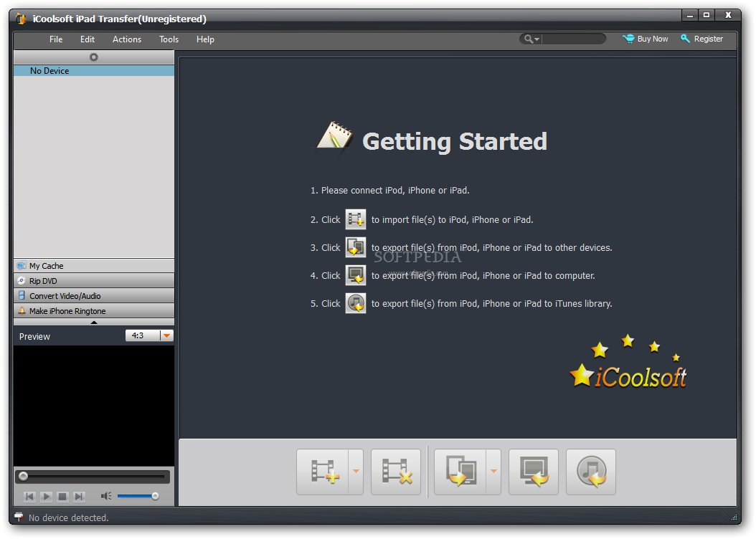
Task: Click the play button in preview
Action: click(47, 496)
